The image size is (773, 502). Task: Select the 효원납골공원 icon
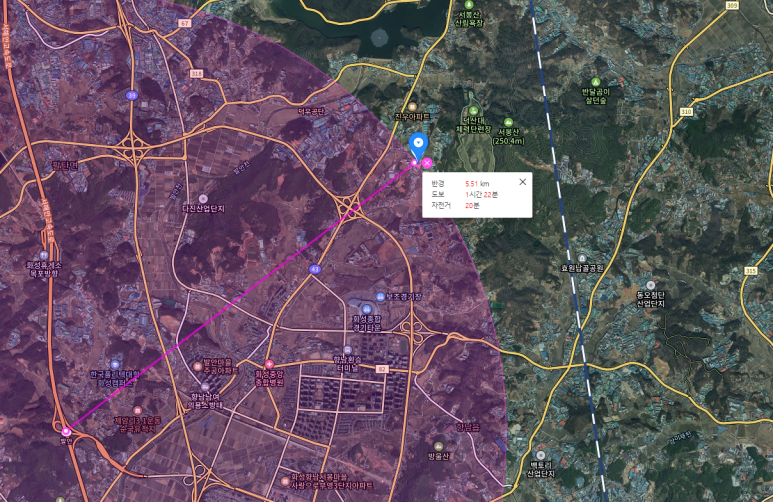[582, 258]
